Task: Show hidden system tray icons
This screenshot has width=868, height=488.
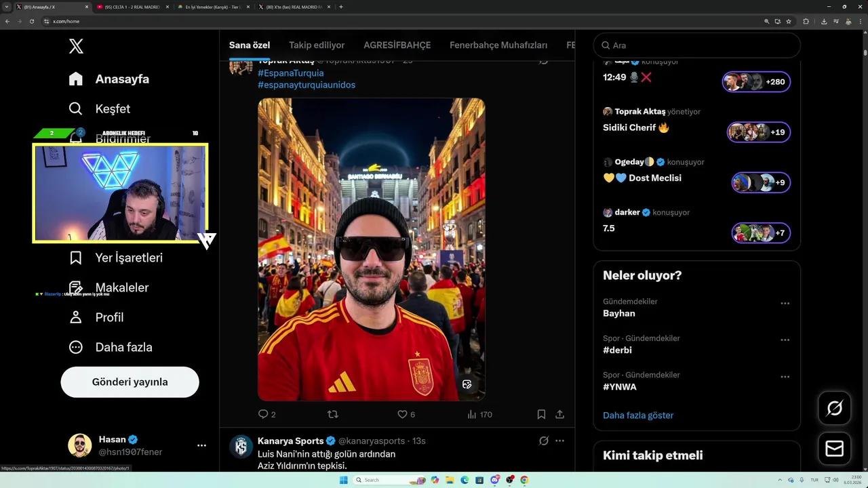Action: (x=780, y=480)
